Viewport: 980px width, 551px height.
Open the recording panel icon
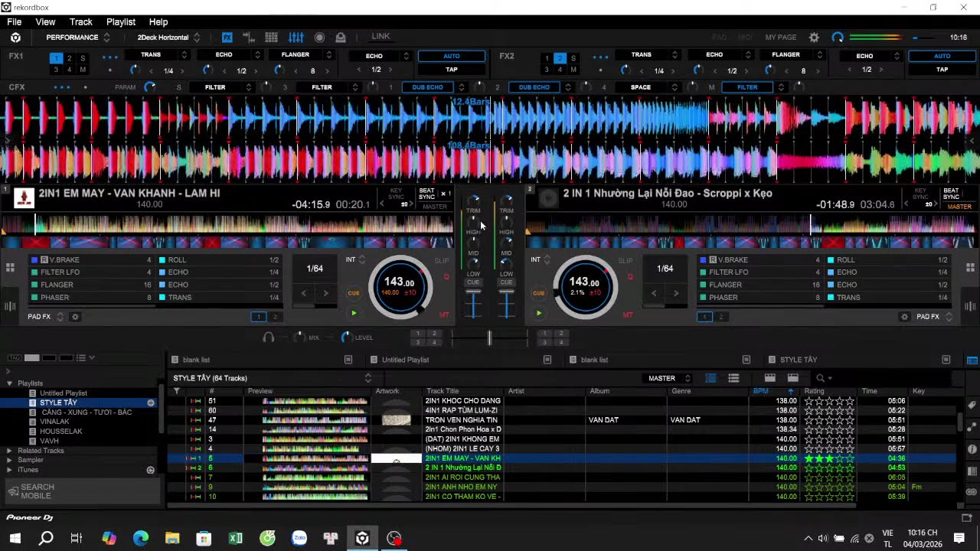319,37
